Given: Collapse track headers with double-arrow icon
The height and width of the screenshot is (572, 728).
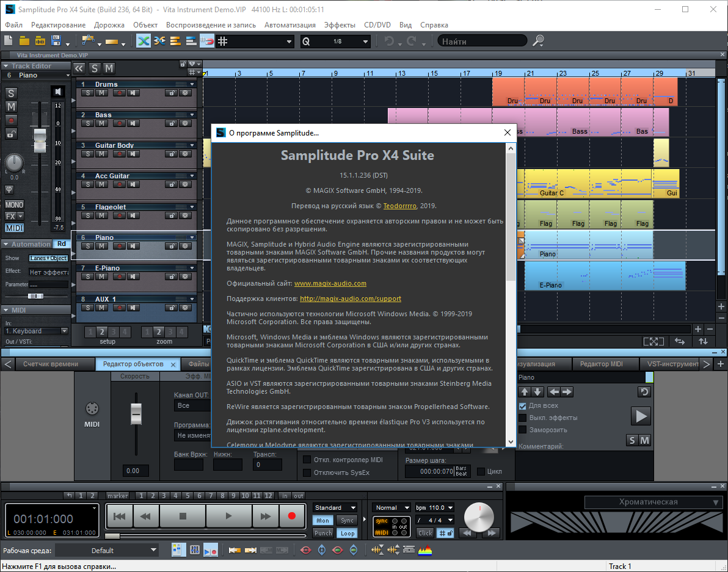Looking at the screenshot, I should pyautogui.click(x=79, y=68).
